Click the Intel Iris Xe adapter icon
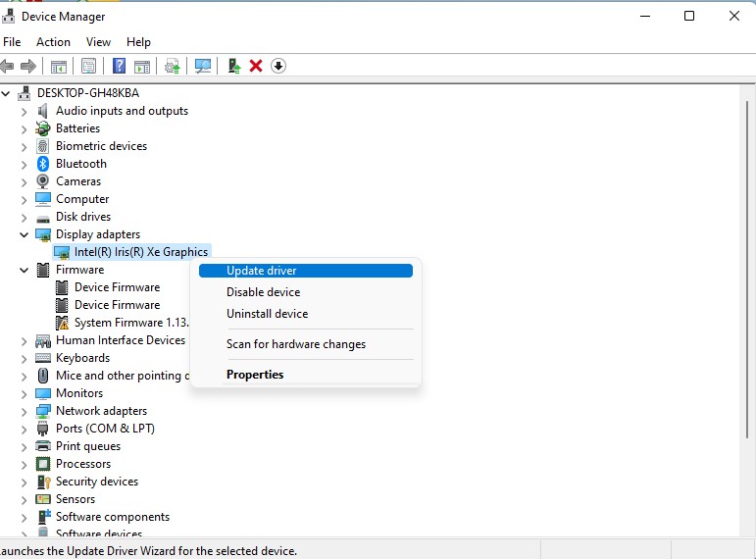 (x=62, y=252)
